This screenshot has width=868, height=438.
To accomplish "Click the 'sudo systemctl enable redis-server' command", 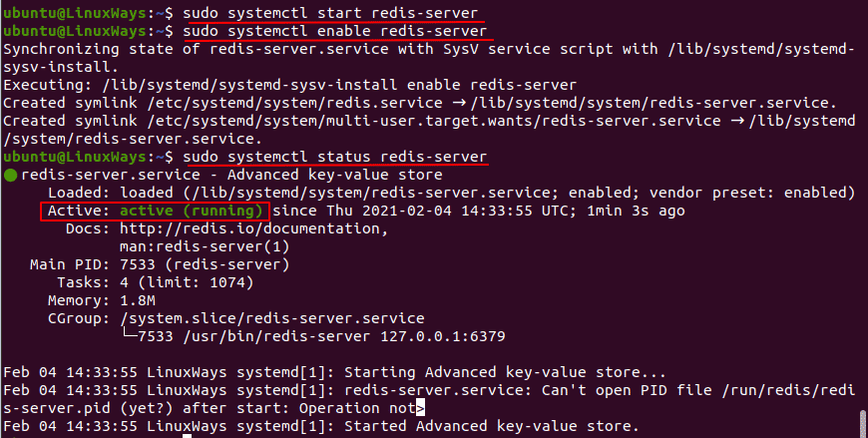I will pyautogui.click(x=335, y=31).
